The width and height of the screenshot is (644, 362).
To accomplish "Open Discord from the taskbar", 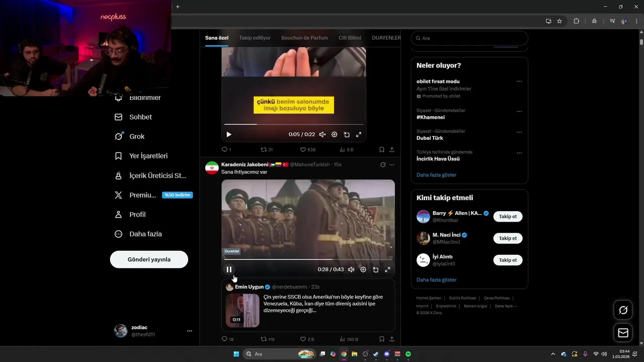I will pos(386,354).
